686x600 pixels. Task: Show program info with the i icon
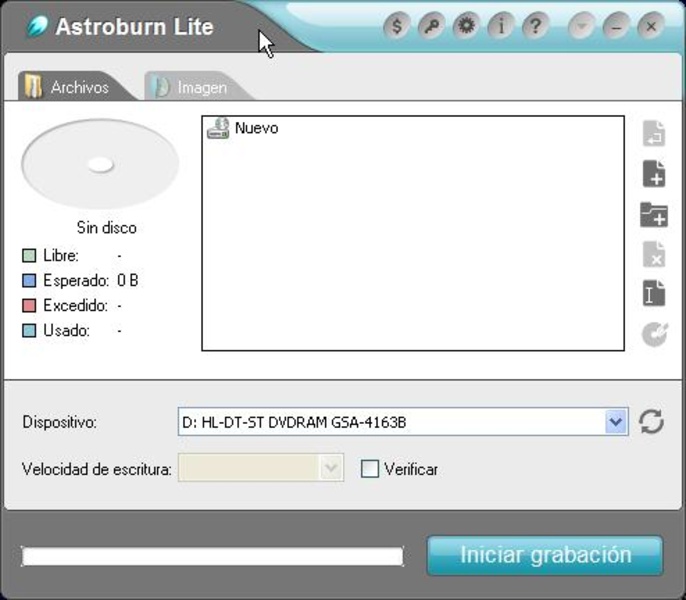pos(501,26)
